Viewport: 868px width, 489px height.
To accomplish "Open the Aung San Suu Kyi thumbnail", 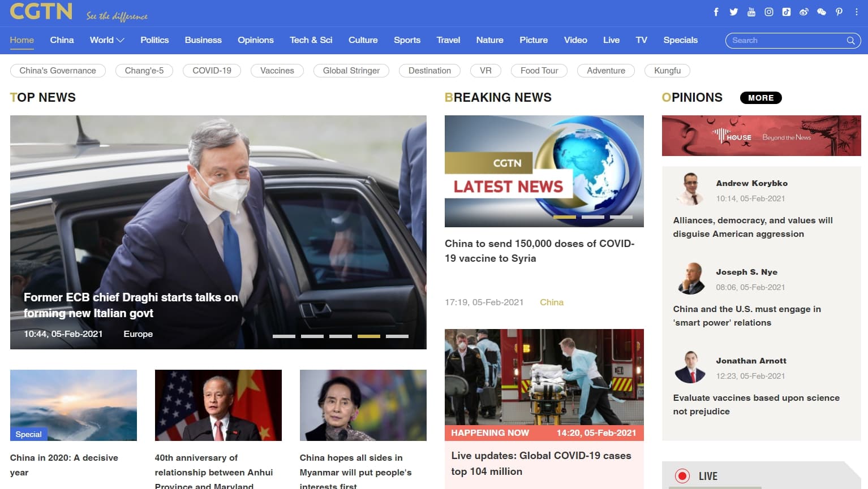I will [x=363, y=405].
